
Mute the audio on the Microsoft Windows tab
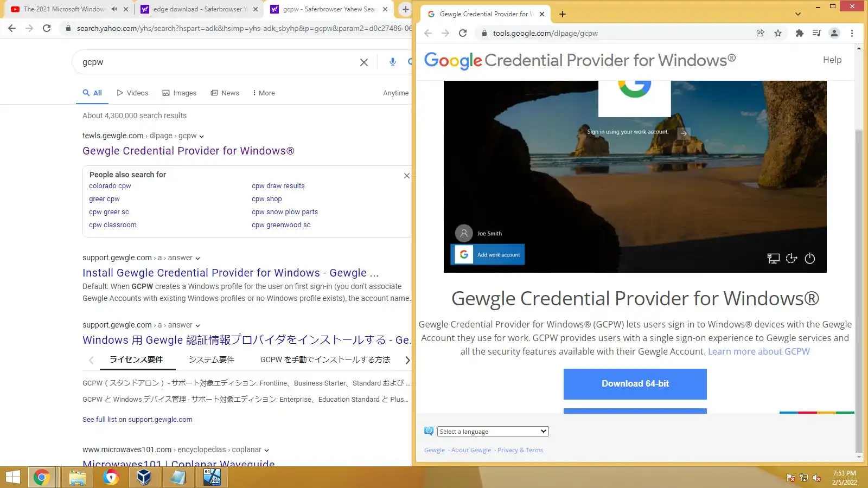coord(114,9)
